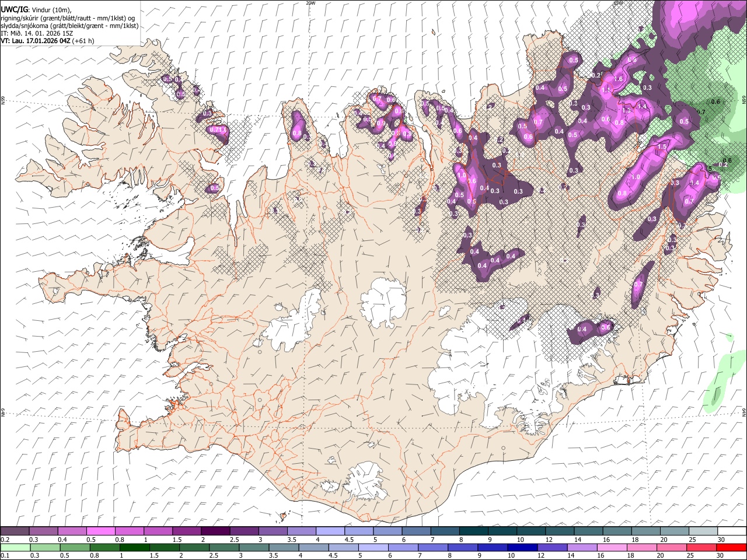The image size is (747, 560).
Task: Pick the deep navy blue 10 swatch in lower legend
Action: coord(522,548)
